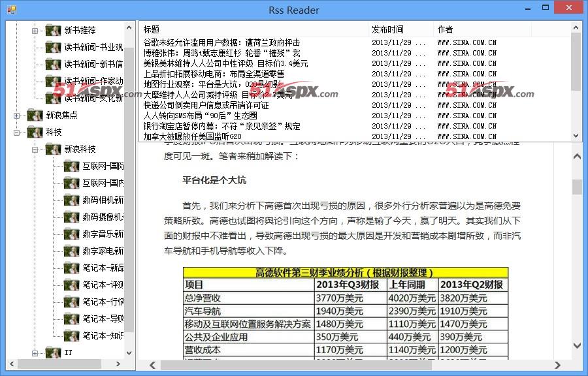Select the 新浪科技 label in tree
Viewport: 588px width, 376px height.
(80, 149)
